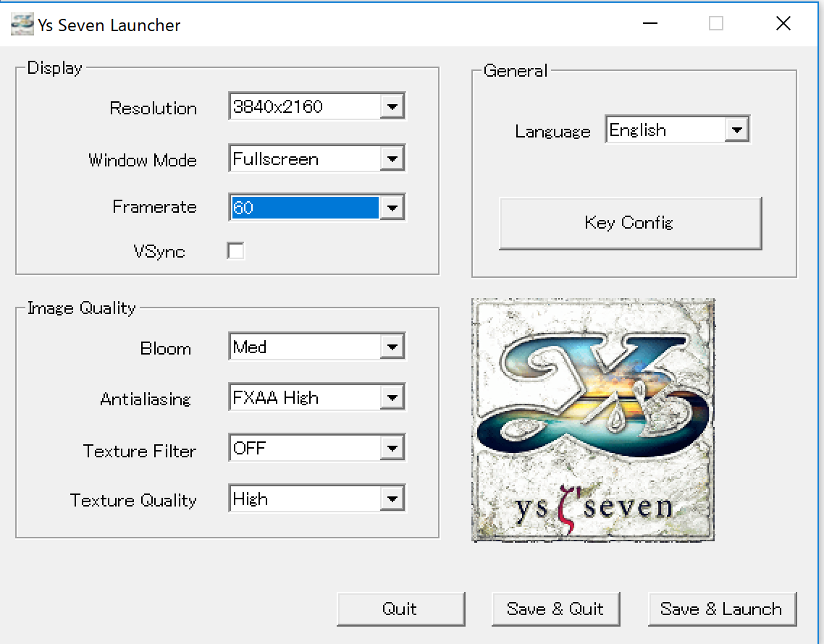824x644 pixels.
Task: Click the Framerate label
Action: [154, 207]
